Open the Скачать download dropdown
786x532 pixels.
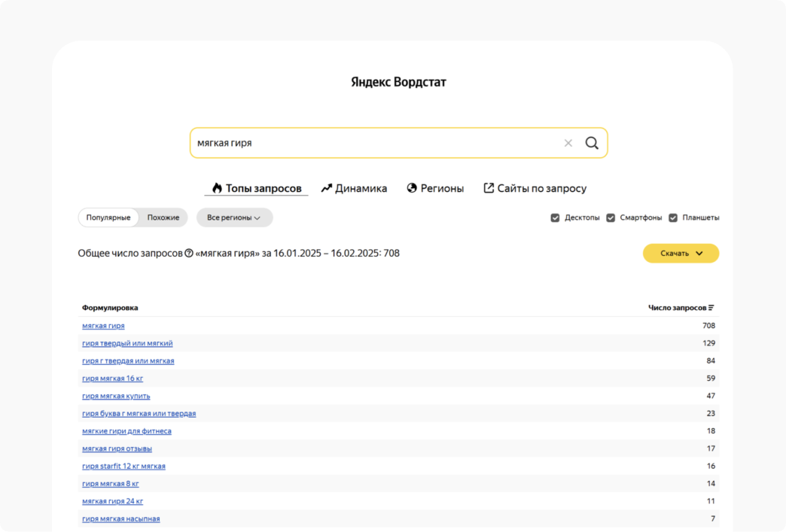pyautogui.click(x=681, y=254)
